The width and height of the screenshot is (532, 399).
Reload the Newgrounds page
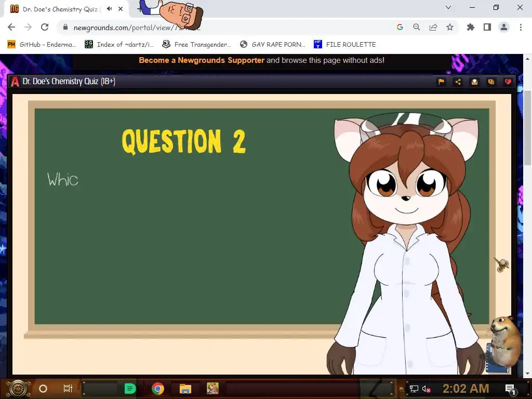pos(45,27)
